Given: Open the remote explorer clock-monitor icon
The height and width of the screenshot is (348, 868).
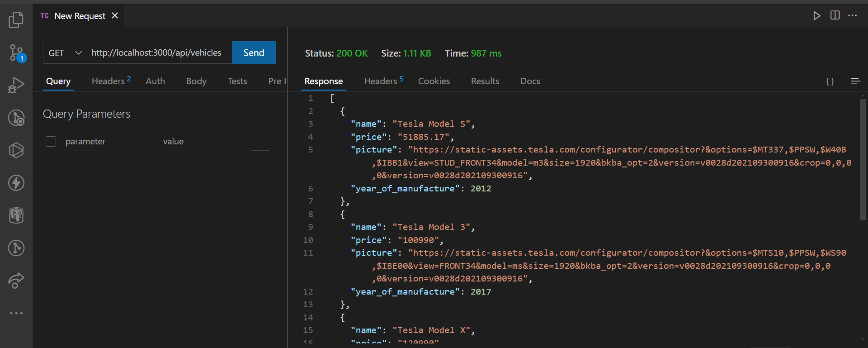Looking at the screenshot, I should [x=16, y=118].
